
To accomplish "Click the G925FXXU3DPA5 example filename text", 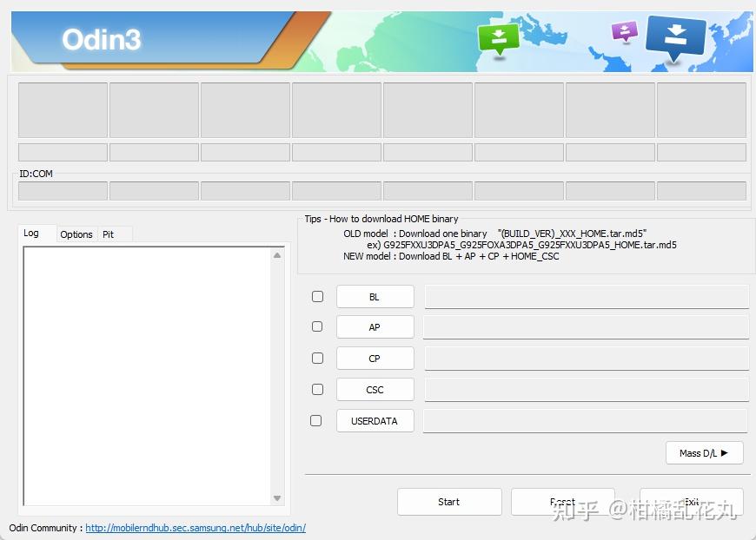I will click(x=530, y=245).
